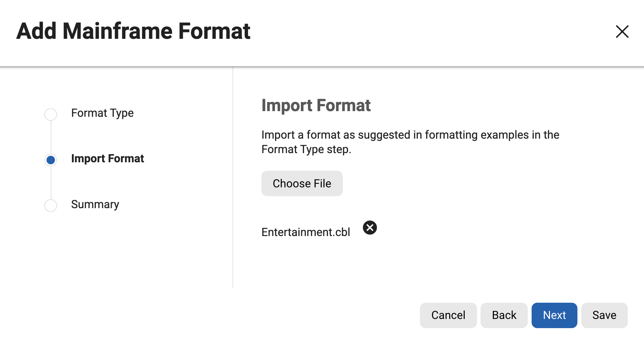This screenshot has height=338, width=644.
Task: Select the Import Format step indicator
Action: pyautogui.click(x=51, y=160)
